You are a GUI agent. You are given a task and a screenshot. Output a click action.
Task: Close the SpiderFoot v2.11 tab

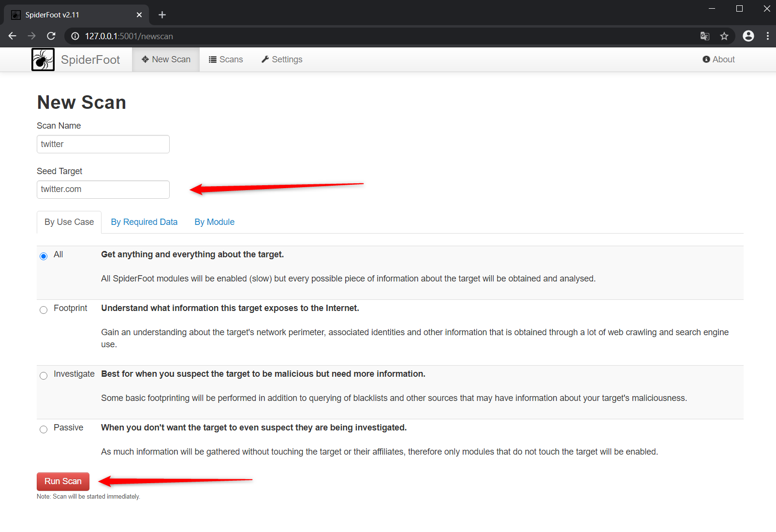(139, 15)
